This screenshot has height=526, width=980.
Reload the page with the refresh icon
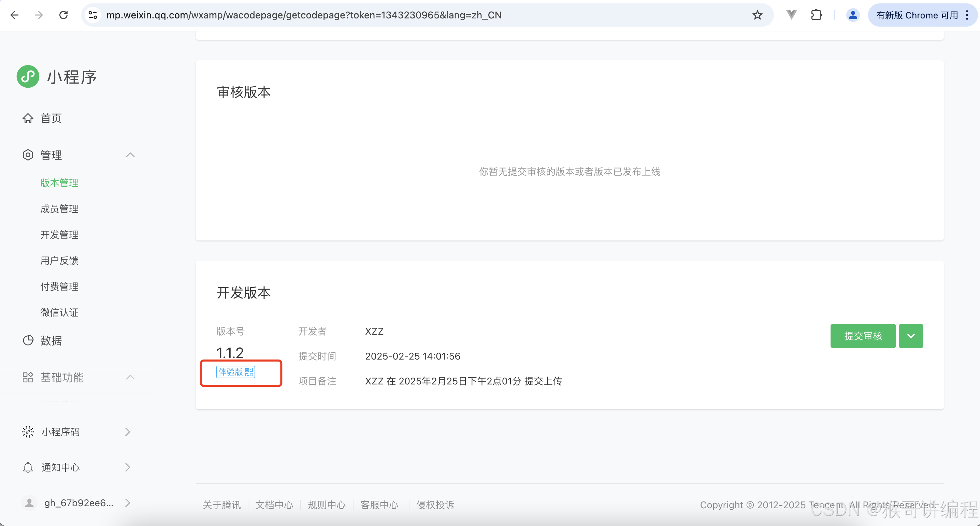pos(63,15)
